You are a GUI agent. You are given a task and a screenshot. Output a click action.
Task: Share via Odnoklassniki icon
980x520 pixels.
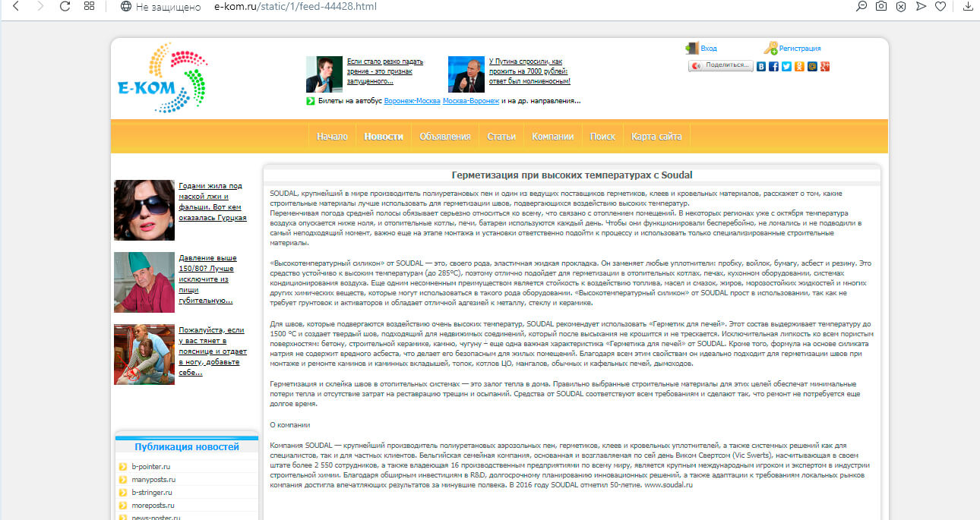pos(799,66)
